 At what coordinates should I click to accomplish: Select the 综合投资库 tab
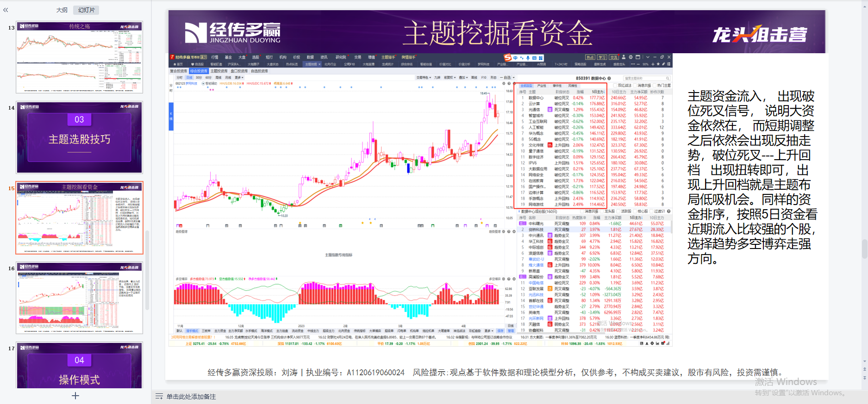pyautogui.click(x=199, y=71)
